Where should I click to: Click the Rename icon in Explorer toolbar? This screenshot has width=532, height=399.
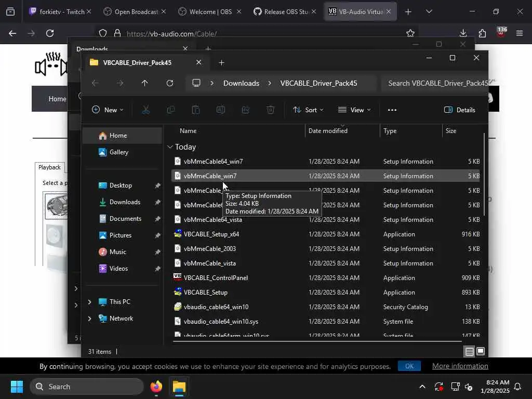(220, 110)
